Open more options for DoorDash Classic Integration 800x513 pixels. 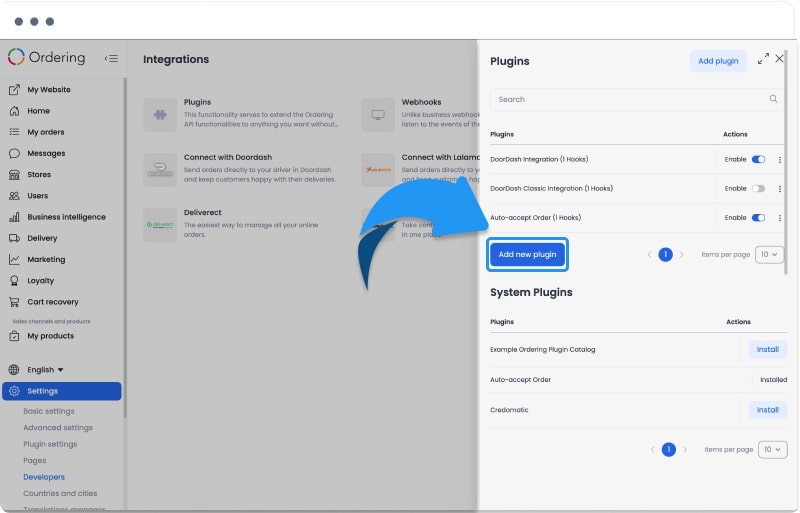pyautogui.click(x=780, y=189)
